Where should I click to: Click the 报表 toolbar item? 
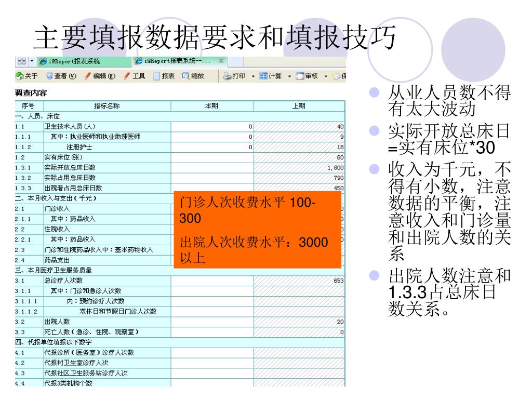click(x=164, y=76)
